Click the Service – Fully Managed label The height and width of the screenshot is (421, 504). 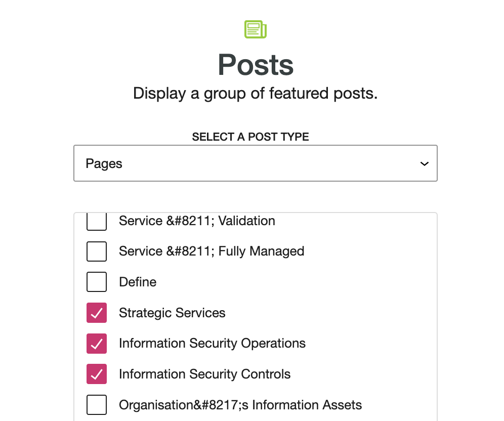212,251
